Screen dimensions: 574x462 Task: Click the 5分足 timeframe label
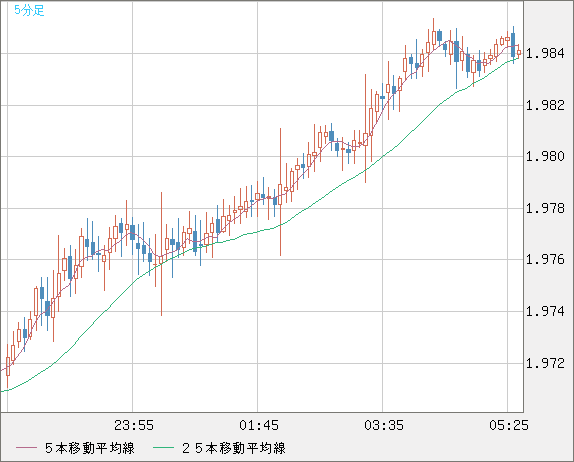tap(29, 10)
